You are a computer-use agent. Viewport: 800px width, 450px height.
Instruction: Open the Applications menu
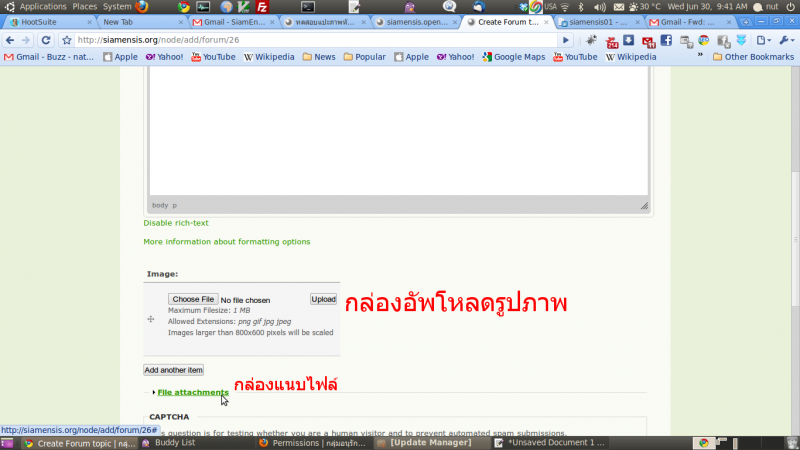pos(42,6)
